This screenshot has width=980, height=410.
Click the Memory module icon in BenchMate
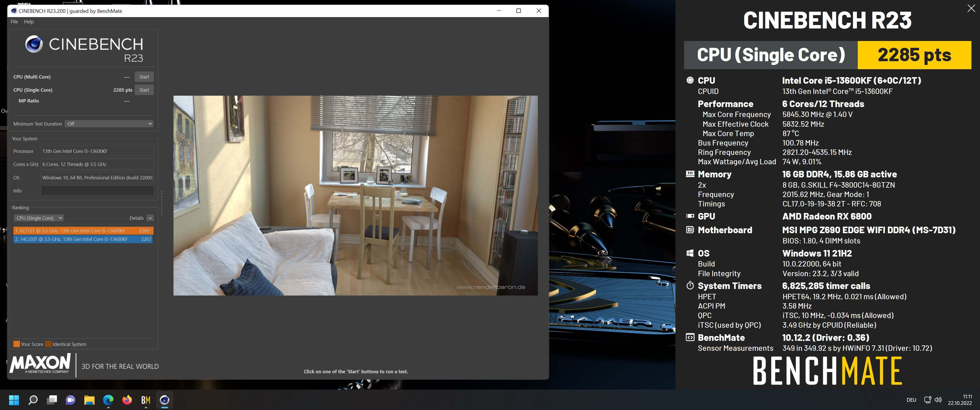click(x=690, y=174)
